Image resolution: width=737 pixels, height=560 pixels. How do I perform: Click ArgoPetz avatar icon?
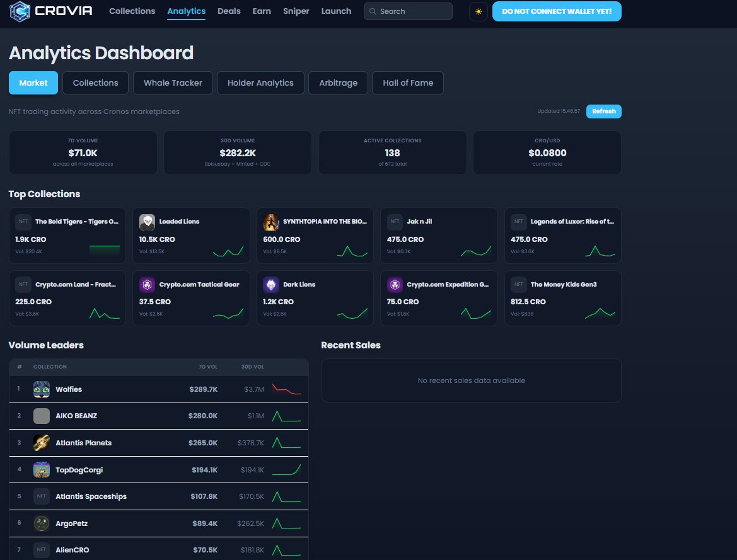[x=42, y=523]
